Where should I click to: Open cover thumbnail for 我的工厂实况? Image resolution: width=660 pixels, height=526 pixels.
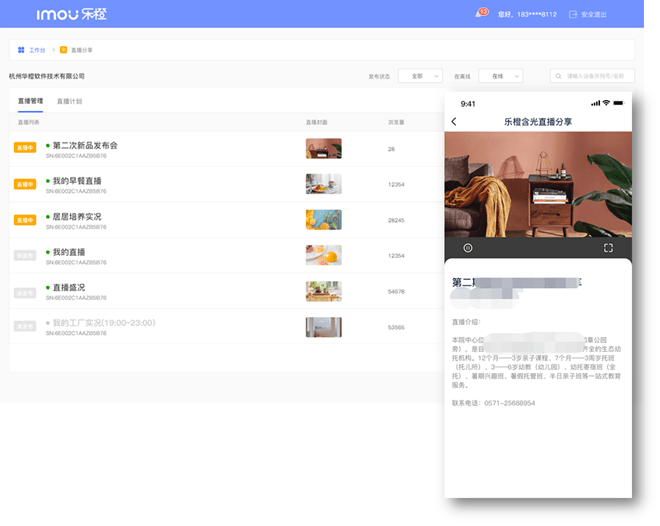(323, 327)
